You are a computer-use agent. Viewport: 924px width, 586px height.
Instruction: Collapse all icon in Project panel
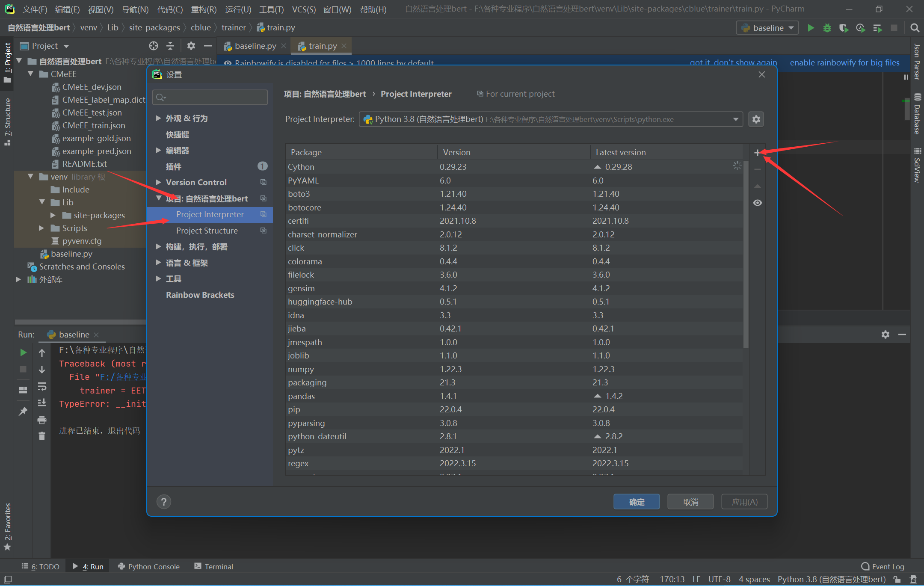(170, 46)
